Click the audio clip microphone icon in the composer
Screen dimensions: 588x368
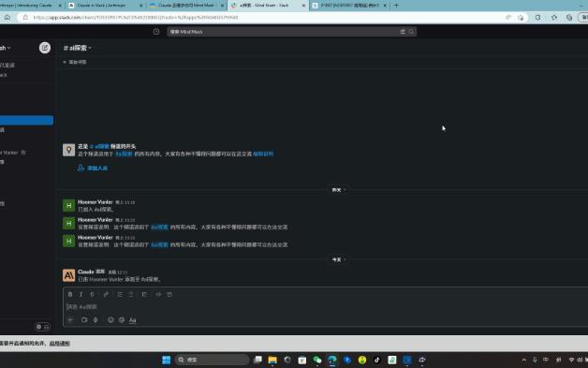96,320
